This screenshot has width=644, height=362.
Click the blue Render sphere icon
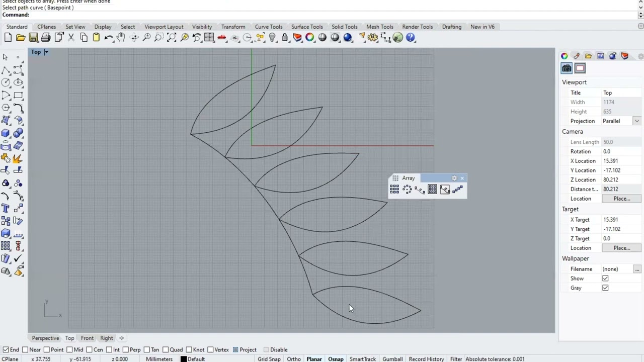(348, 38)
